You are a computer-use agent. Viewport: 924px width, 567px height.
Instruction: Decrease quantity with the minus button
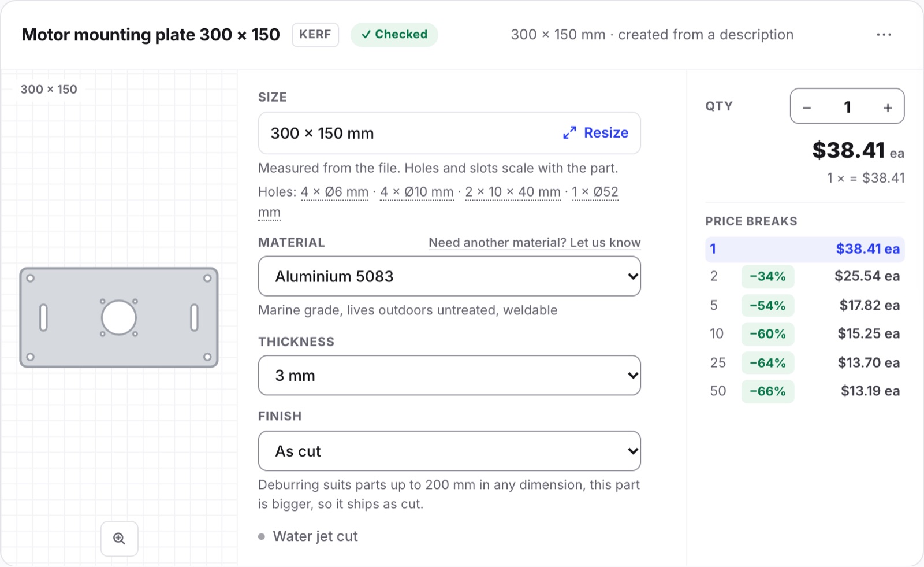point(807,108)
